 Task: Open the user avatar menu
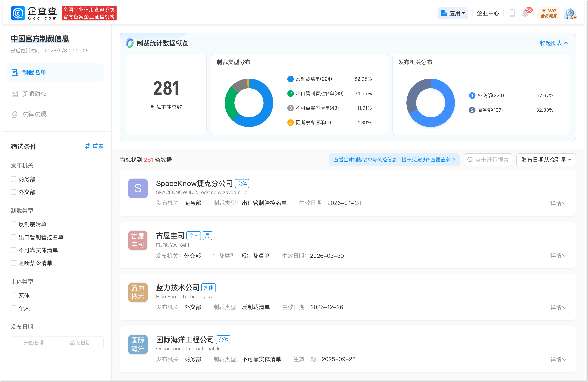[x=570, y=13]
